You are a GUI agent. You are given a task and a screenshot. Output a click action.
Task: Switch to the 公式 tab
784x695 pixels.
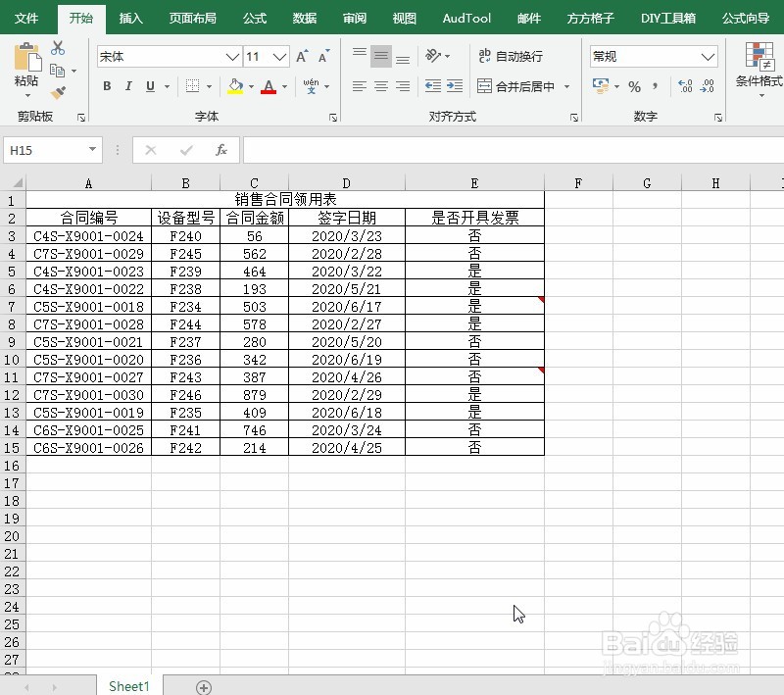255,19
